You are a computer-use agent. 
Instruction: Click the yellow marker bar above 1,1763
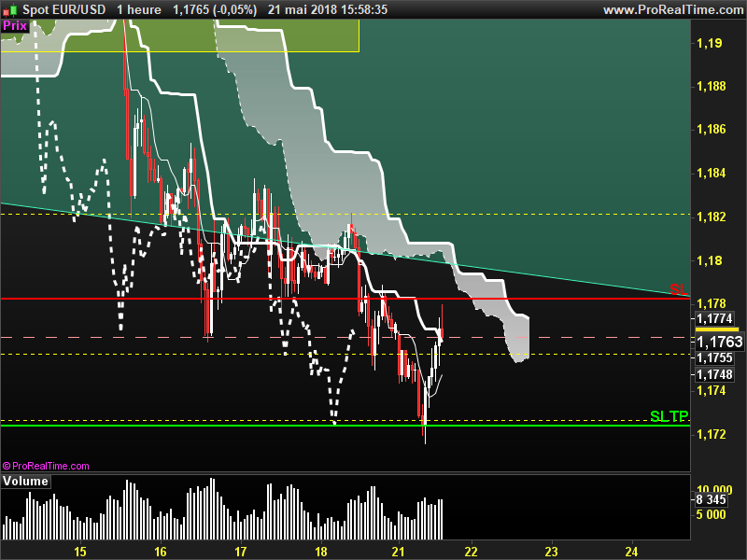point(717,329)
